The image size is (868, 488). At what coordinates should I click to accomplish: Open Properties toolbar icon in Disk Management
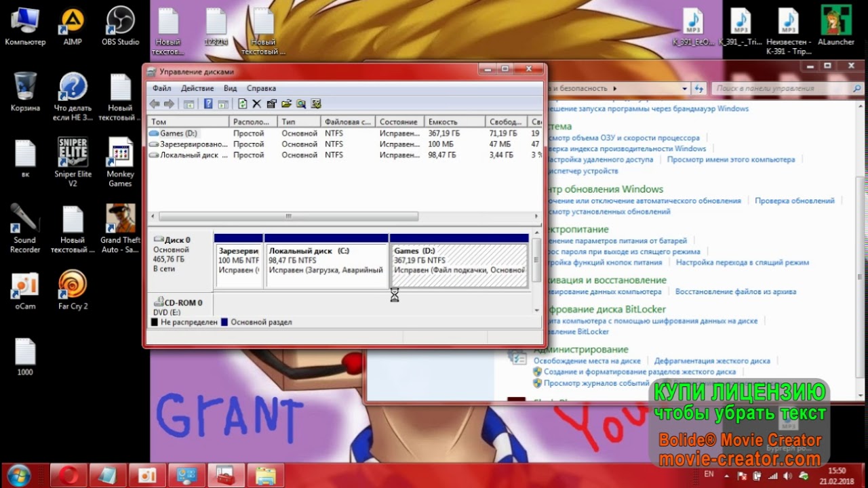pyautogui.click(x=271, y=104)
